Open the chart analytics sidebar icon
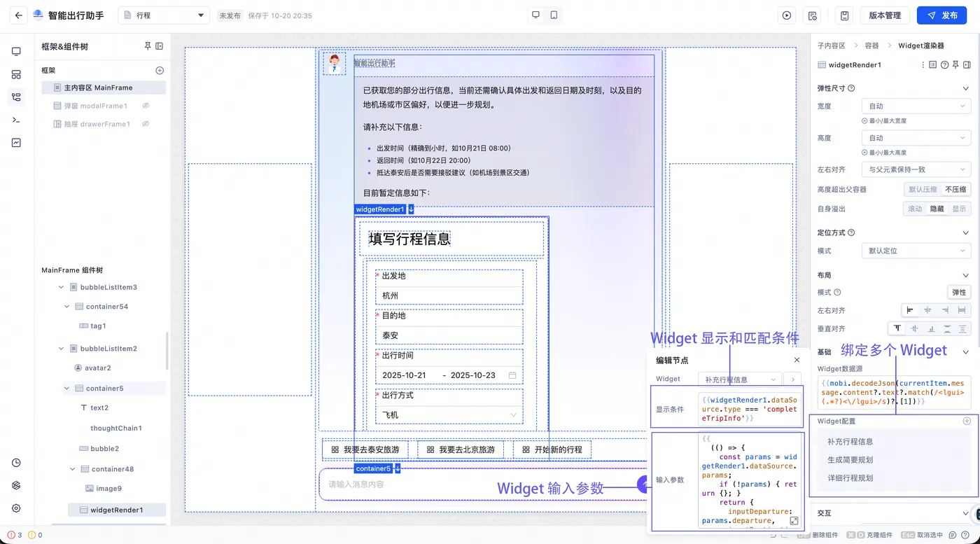 16,143
